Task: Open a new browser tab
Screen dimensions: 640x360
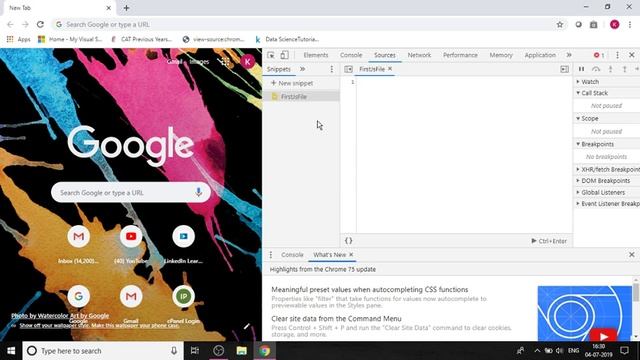Action: pyautogui.click(x=127, y=8)
